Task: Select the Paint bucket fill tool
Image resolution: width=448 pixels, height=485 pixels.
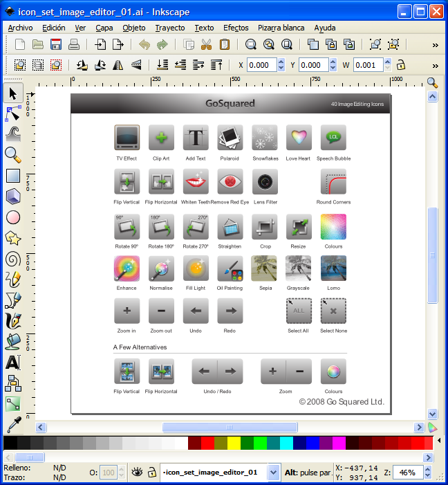Action: [13, 342]
